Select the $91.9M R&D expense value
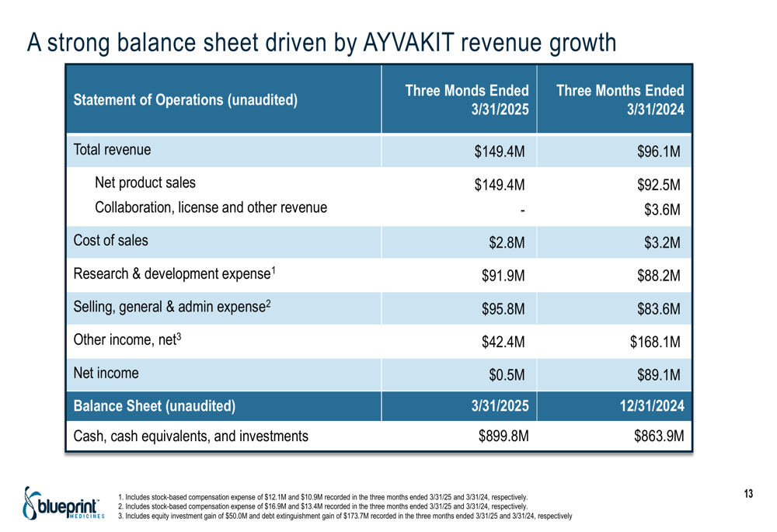Screen dimensions: 777x532 (x=503, y=276)
